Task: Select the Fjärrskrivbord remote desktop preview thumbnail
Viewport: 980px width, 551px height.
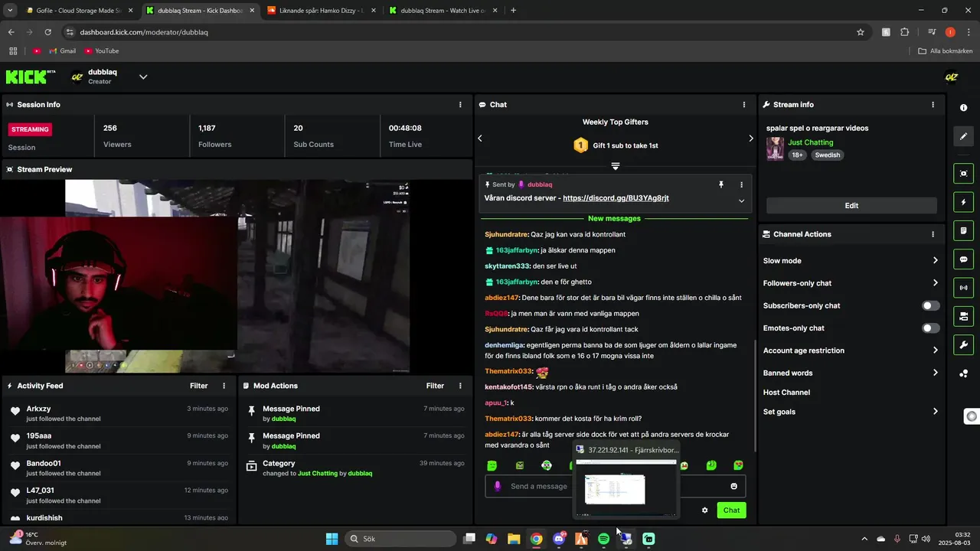Action: coord(626,487)
